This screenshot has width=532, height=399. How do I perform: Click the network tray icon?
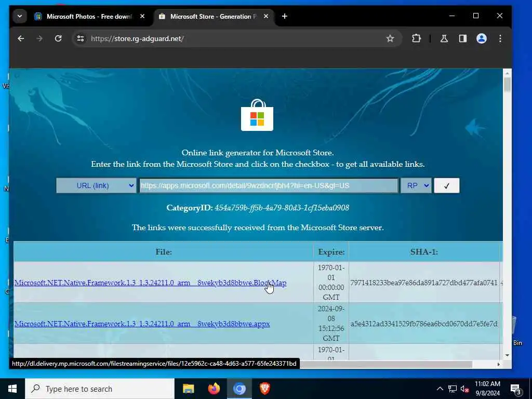(x=453, y=389)
